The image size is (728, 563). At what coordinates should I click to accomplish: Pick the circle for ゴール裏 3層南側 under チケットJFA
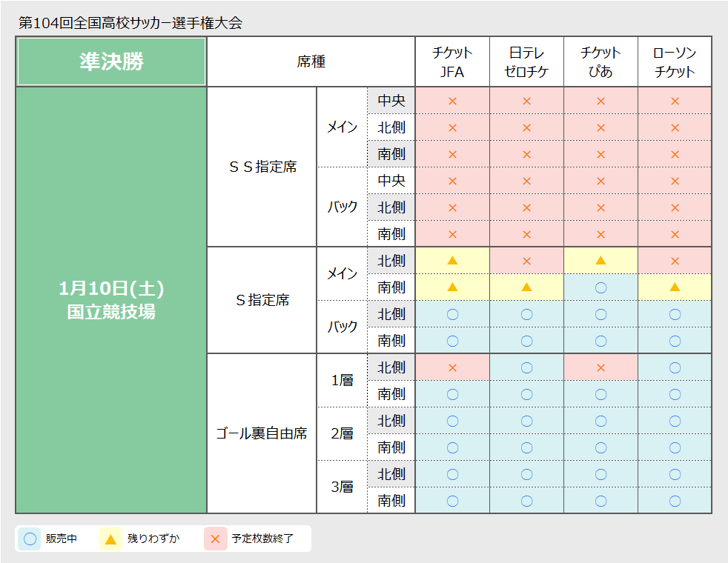pyautogui.click(x=452, y=502)
